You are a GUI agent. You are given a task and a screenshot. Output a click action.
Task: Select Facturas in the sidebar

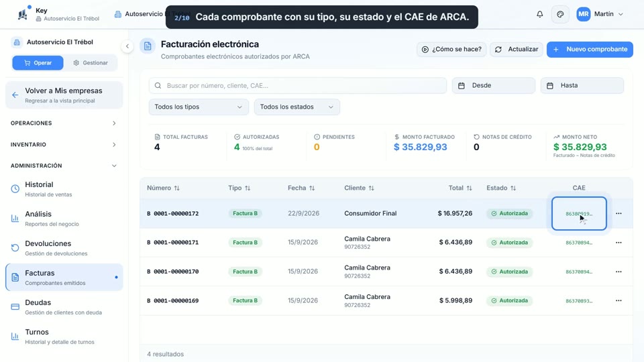[64, 278]
